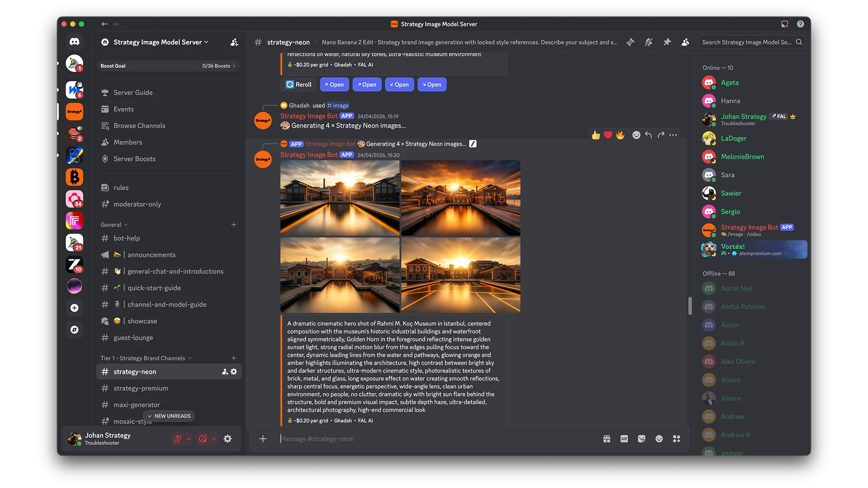This screenshot has width=868, height=488.
Task: Click Open button with upper-right arrow
Action: tap(367, 84)
